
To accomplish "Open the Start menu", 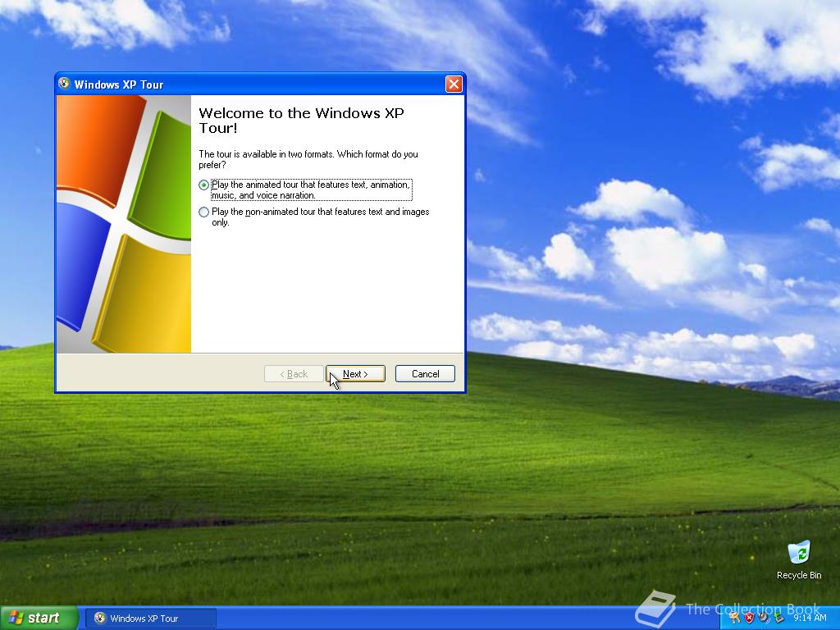I will click(39, 618).
